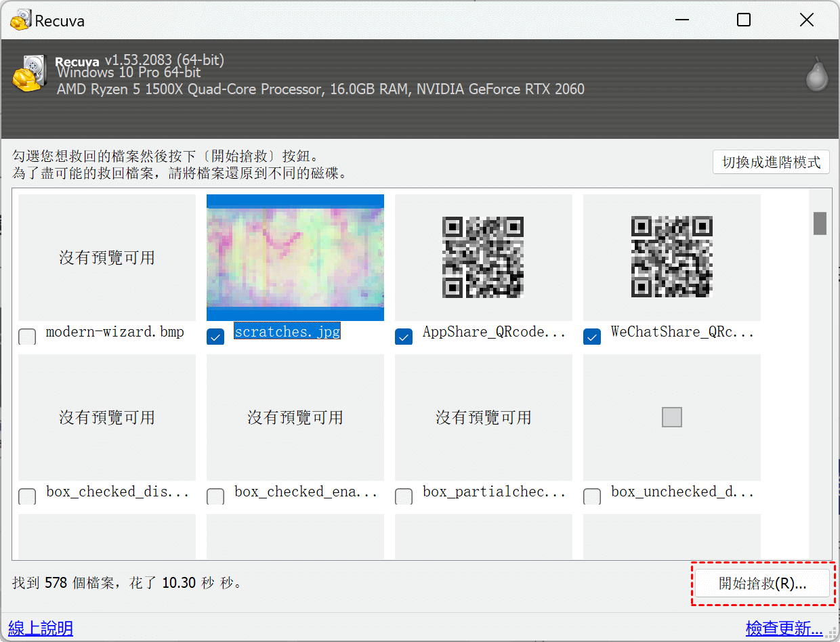Click the 找到 578 個檔案 status text
The height and width of the screenshot is (642, 840).
(127, 582)
